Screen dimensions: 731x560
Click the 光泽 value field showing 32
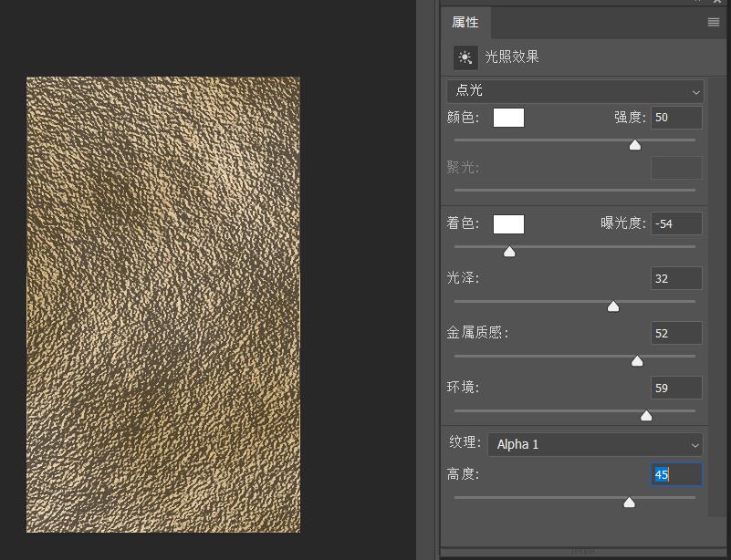click(x=676, y=278)
